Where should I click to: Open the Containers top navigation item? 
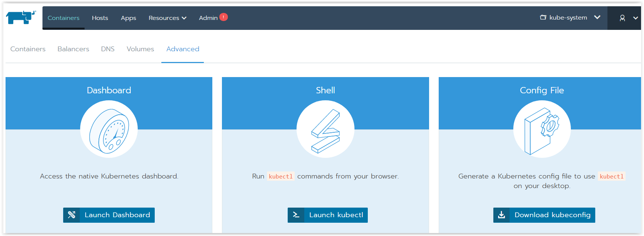click(x=64, y=18)
